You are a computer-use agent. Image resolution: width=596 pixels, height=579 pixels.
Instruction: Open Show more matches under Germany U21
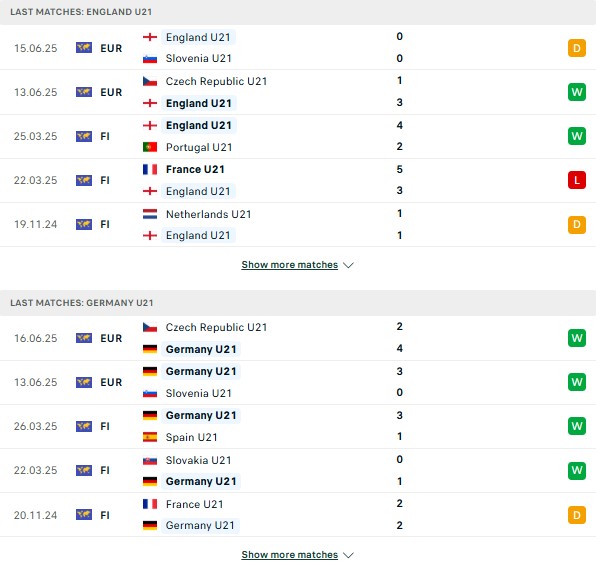coord(290,555)
